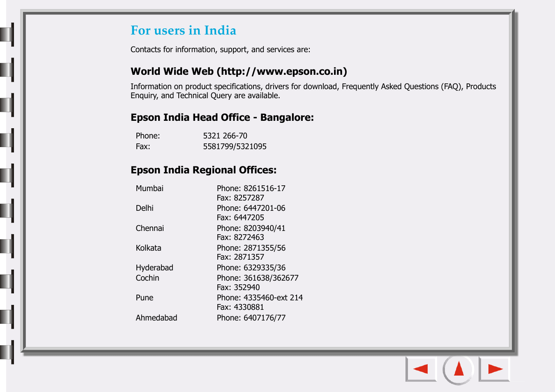
Task: Select 'Phone: 8203940/41' for Chennai
Action: (x=251, y=228)
